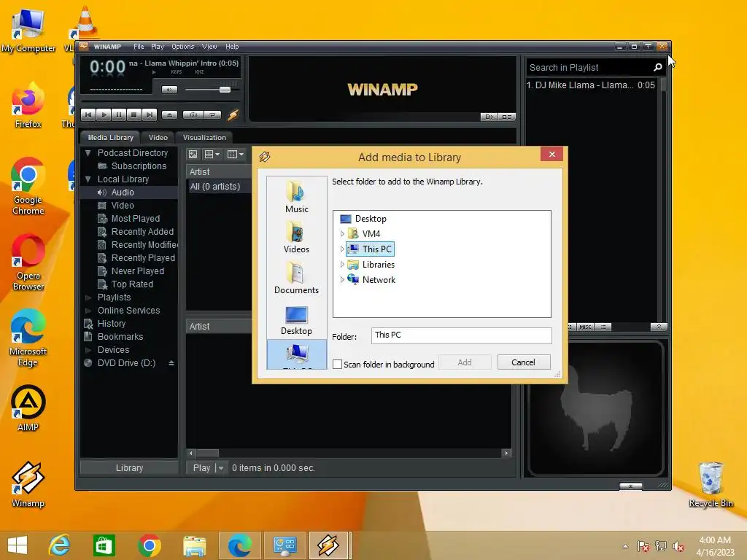Click the Videos shortcut in dialog

pos(296,237)
